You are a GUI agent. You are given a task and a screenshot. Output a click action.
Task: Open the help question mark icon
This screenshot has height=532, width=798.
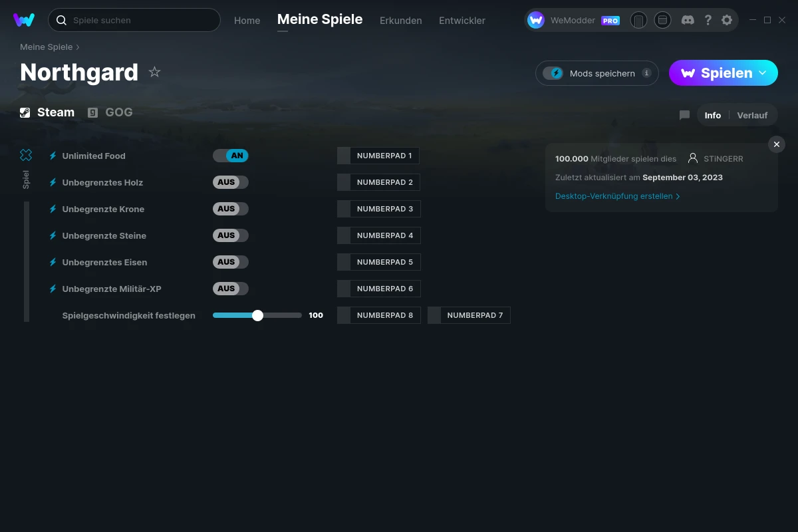click(708, 20)
